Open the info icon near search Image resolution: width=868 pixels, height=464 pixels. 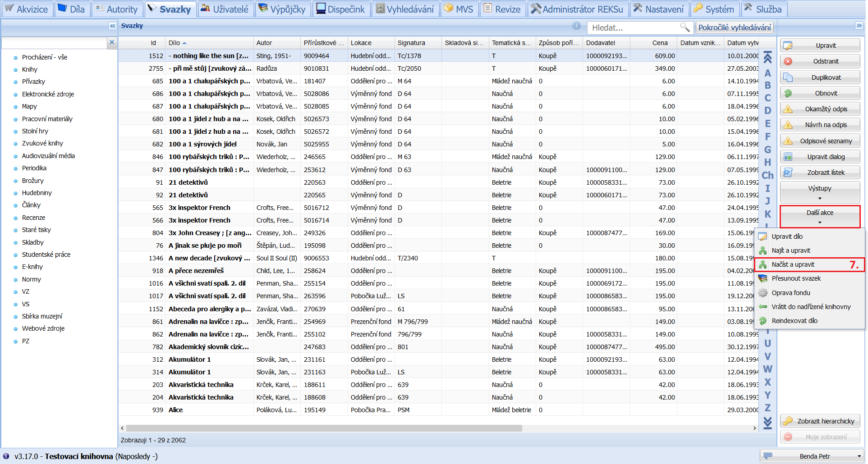coord(576,26)
